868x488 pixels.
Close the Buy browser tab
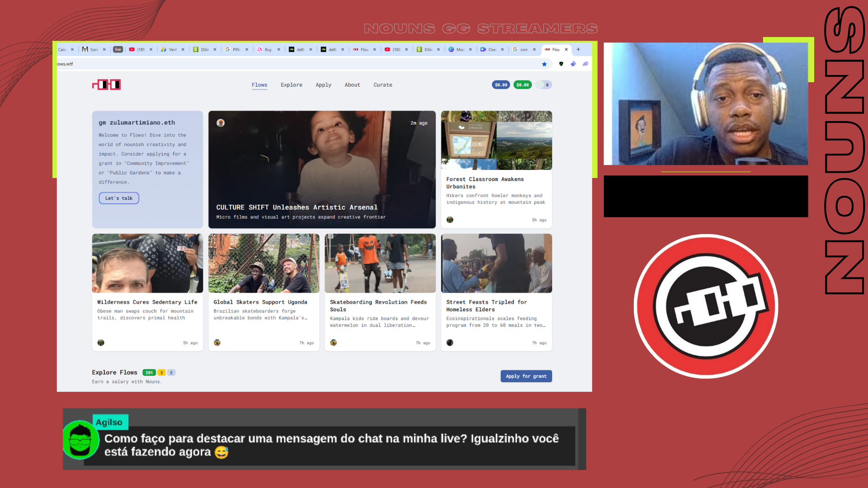coord(279,50)
